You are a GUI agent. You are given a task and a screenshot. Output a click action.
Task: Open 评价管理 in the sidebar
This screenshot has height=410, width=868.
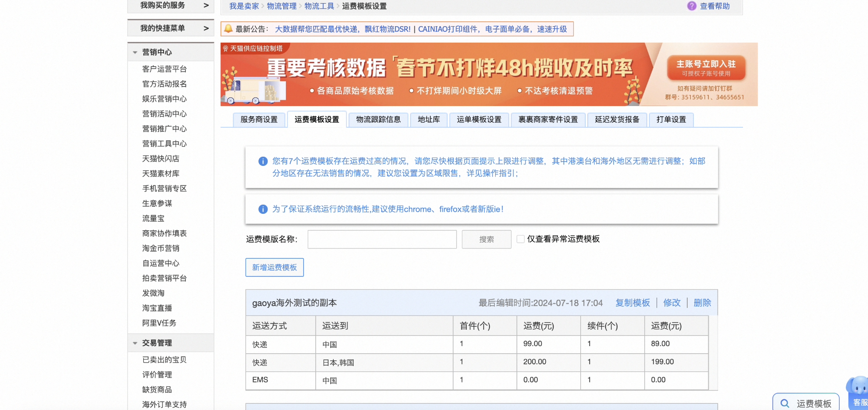[157, 375]
